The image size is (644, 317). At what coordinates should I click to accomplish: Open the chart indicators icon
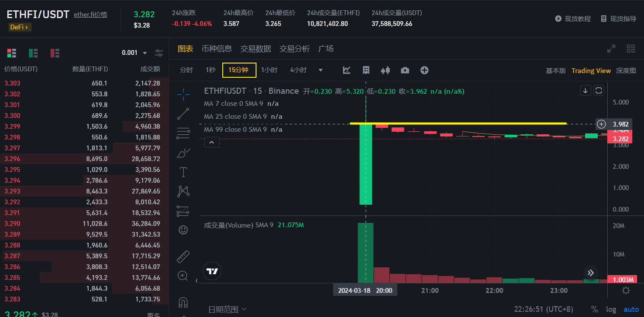click(346, 70)
